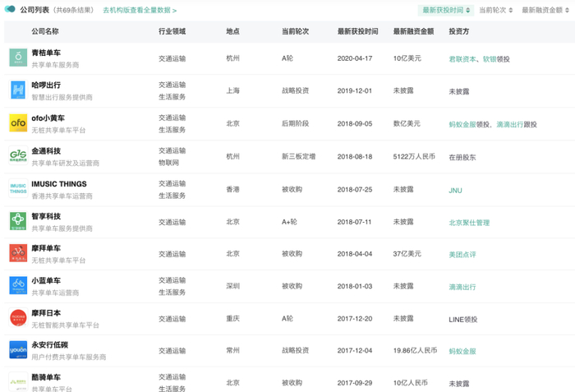Click the date 2020-04-17

pyautogui.click(x=355, y=58)
